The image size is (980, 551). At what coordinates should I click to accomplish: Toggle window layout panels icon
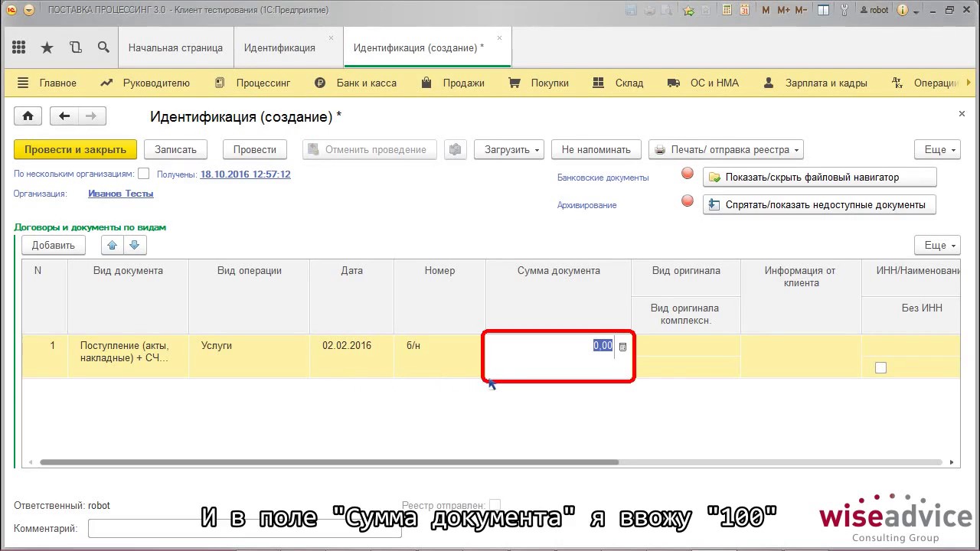[x=824, y=10]
